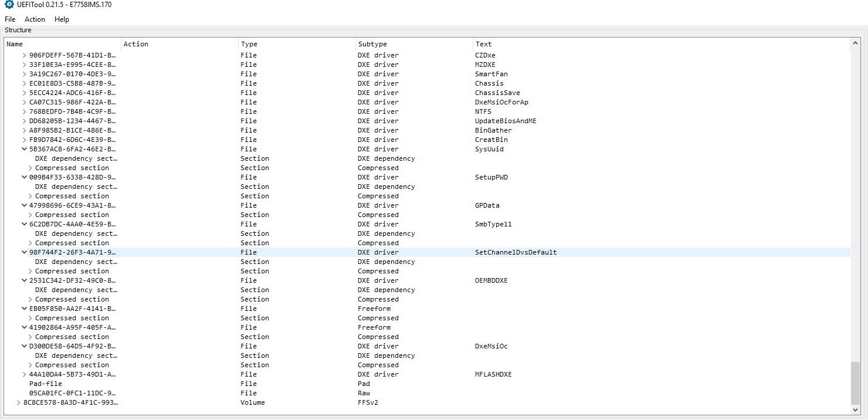The height and width of the screenshot is (420, 868).
Task: Click the CZDxe text cell
Action: [485, 55]
